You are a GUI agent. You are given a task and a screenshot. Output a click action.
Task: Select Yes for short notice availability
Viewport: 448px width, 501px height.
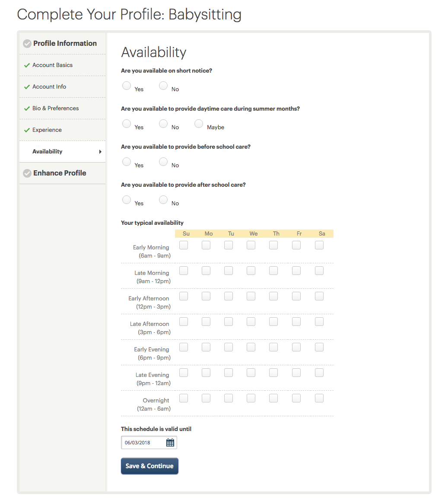127,86
